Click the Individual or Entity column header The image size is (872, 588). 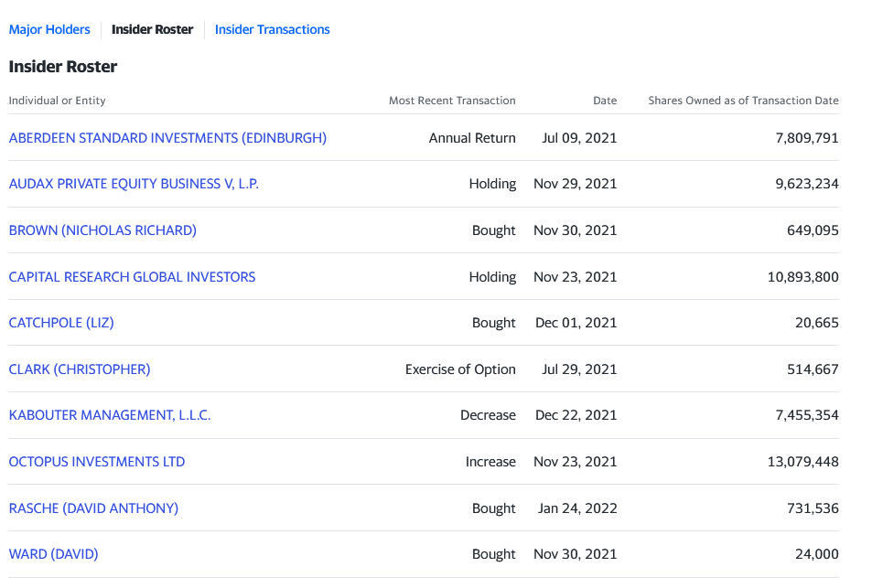coord(58,101)
